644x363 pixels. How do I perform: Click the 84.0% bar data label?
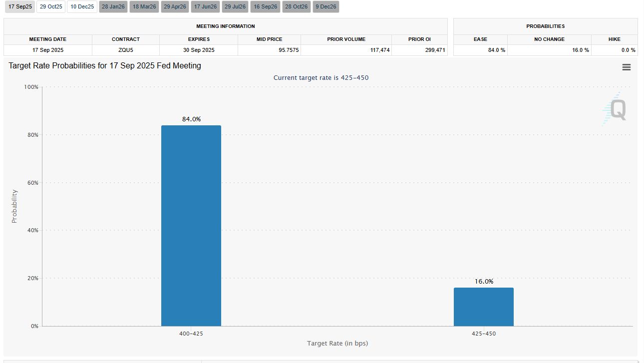click(x=191, y=119)
